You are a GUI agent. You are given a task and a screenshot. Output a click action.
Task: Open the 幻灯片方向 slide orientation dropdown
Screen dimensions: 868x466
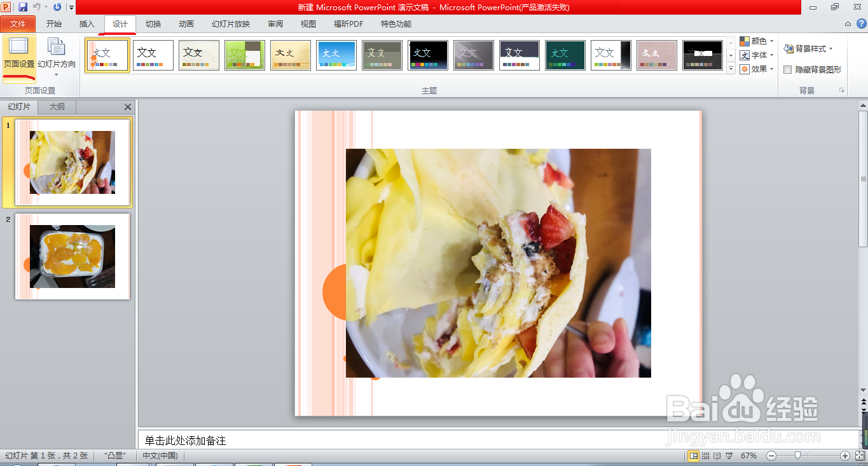tap(57, 57)
